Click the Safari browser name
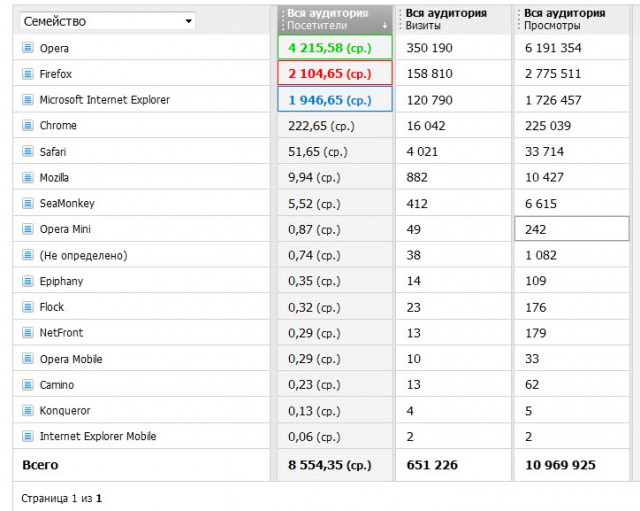Image resolution: width=640 pixels, height=511 pixels. (53, 151)
